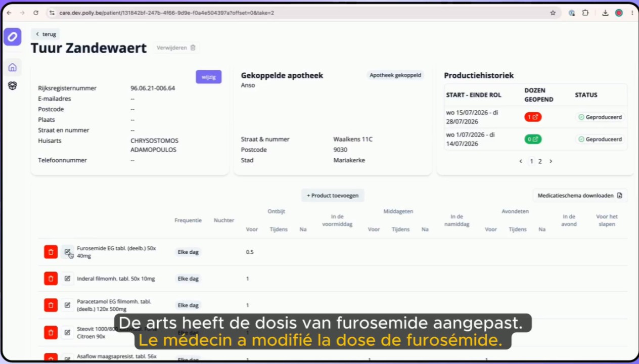Click the postcode value 9030
639x364 pixels.
340,150
